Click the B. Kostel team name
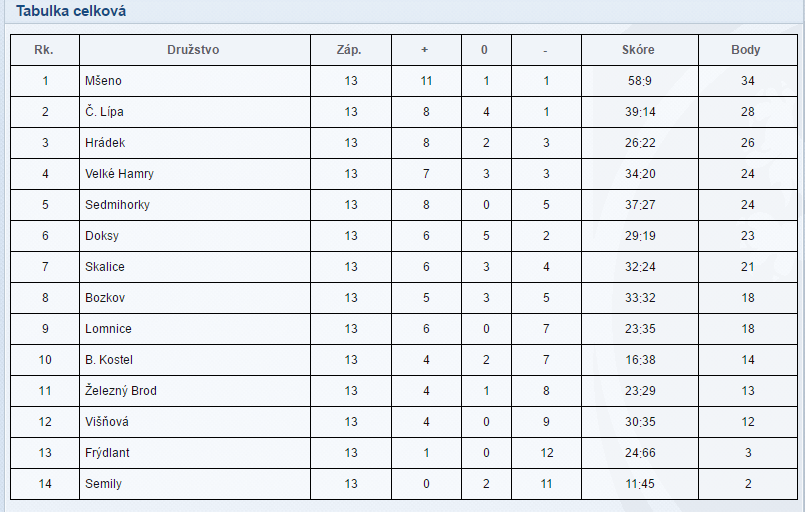The height and width of the screenshot is (512, 805). point(109,360)
